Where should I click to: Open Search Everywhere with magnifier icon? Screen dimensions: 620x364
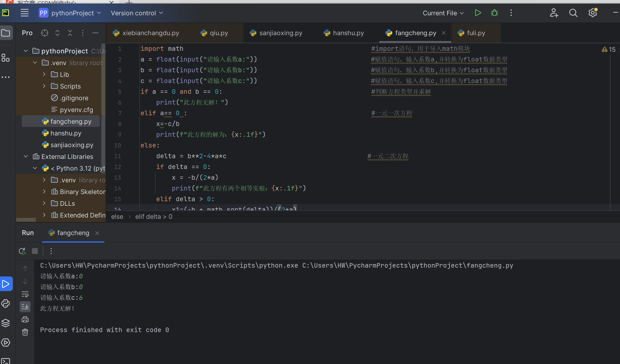click(x=573, y=13)
